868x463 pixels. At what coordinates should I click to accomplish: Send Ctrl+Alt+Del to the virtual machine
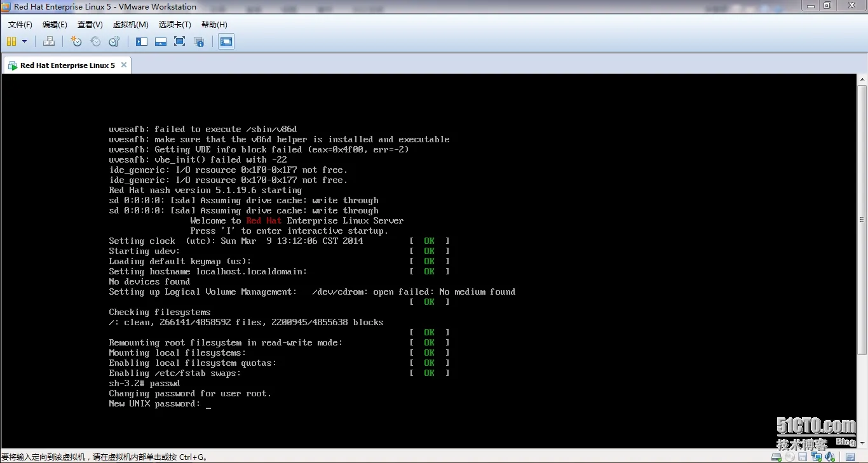point(49,41)
